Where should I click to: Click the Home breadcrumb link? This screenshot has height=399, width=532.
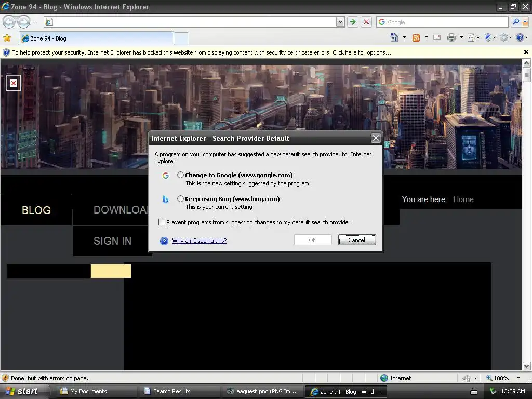coord(463,199)
